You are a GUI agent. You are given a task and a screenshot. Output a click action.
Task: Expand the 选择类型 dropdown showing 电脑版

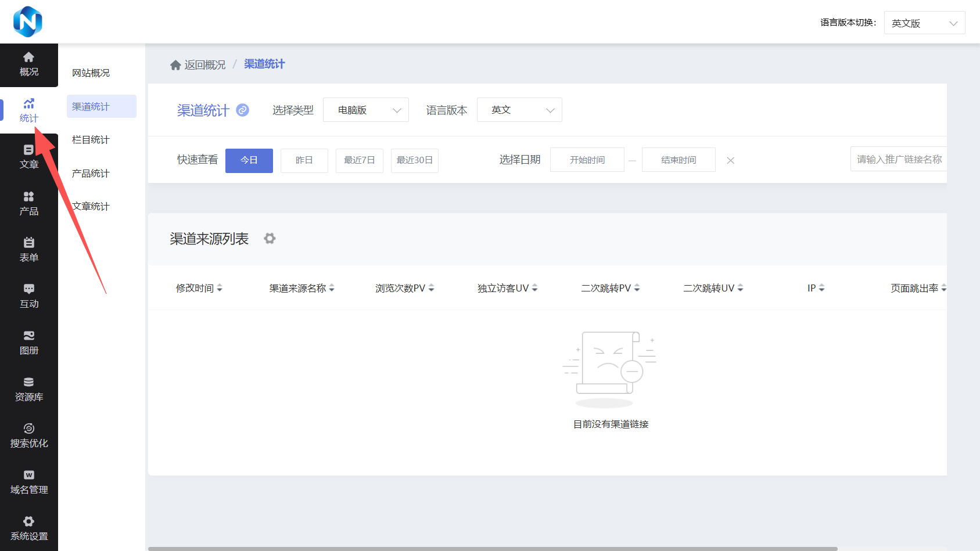(366, 110)
